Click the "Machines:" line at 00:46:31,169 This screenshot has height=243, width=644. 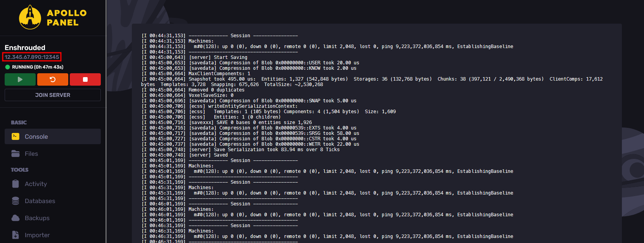coord(178,231)
